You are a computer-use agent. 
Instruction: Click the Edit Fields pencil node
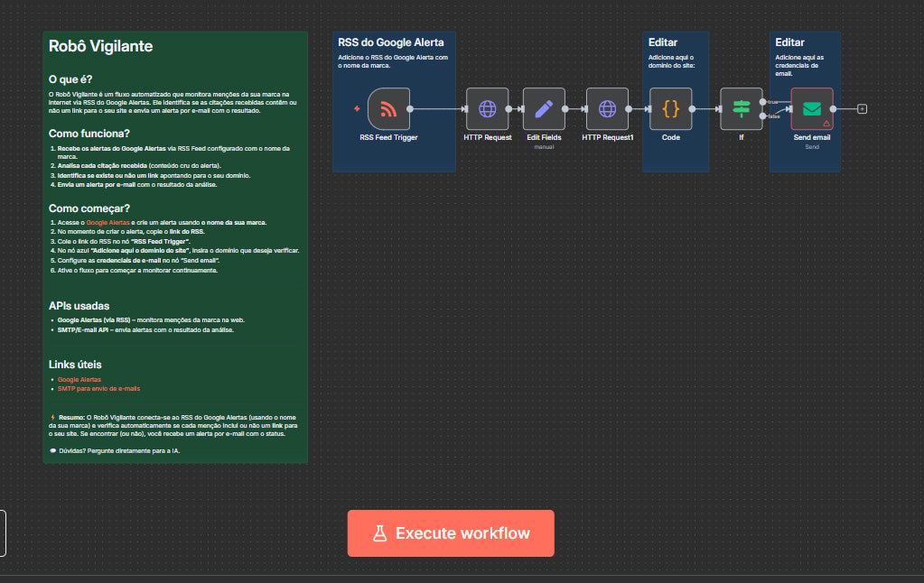tap(544, 109)
